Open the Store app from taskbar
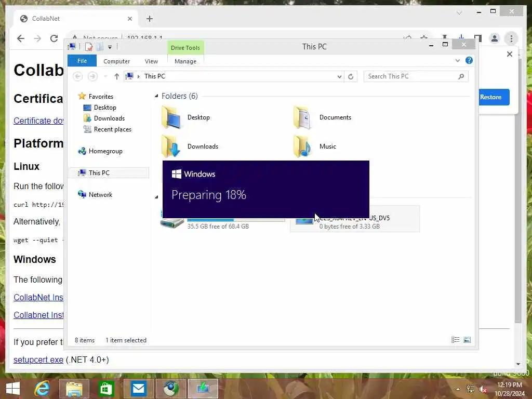Image resolution: width=532 pixels, height=399 pixels. tap(106, 389)
